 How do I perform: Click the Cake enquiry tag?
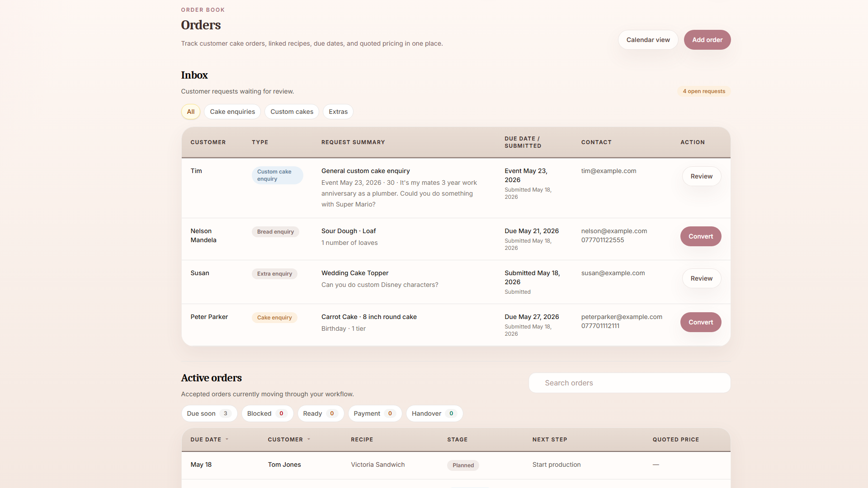(x=274, y=318)
